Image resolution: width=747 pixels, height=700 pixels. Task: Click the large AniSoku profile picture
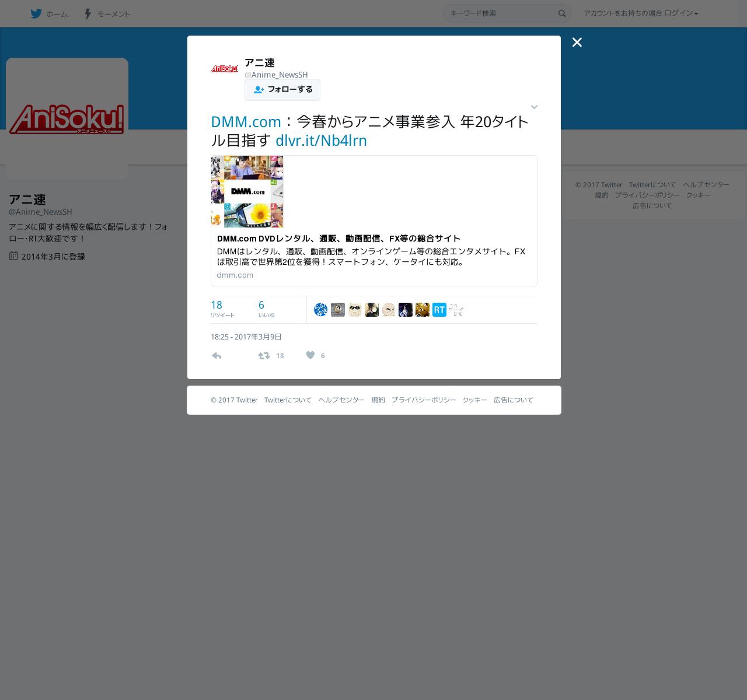pyautogui.click(x=67, y=119)
